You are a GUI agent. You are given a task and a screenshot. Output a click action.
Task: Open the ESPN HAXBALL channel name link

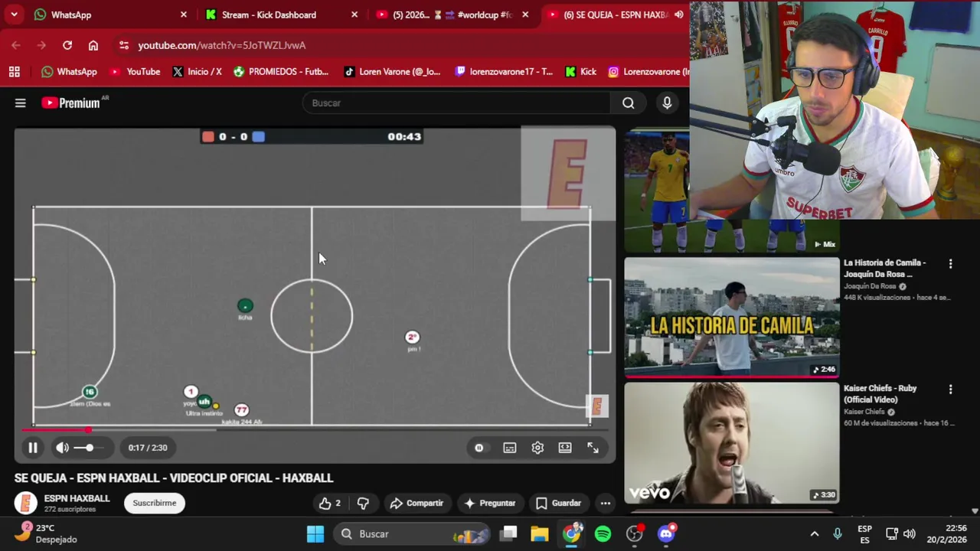77,498
